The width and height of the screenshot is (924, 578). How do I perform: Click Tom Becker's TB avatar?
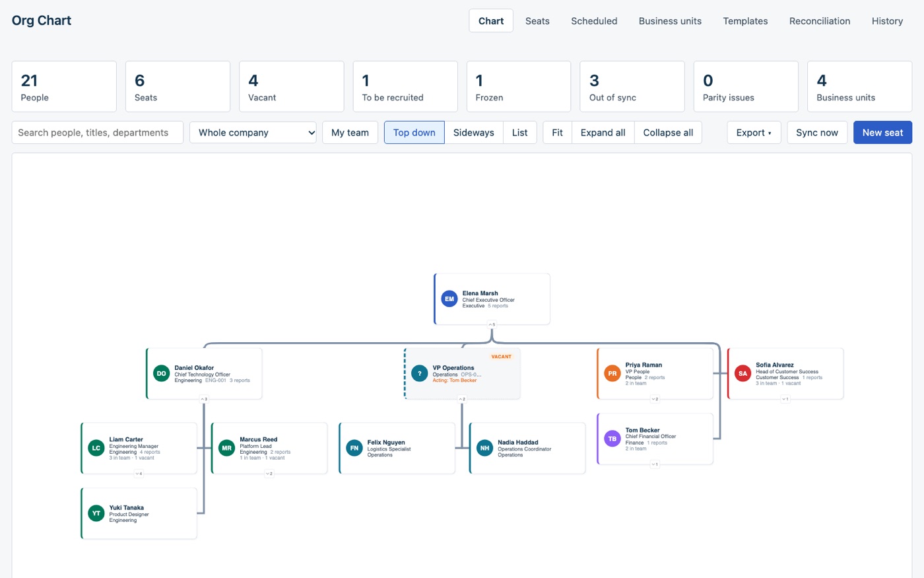click(x=612, y=439)
